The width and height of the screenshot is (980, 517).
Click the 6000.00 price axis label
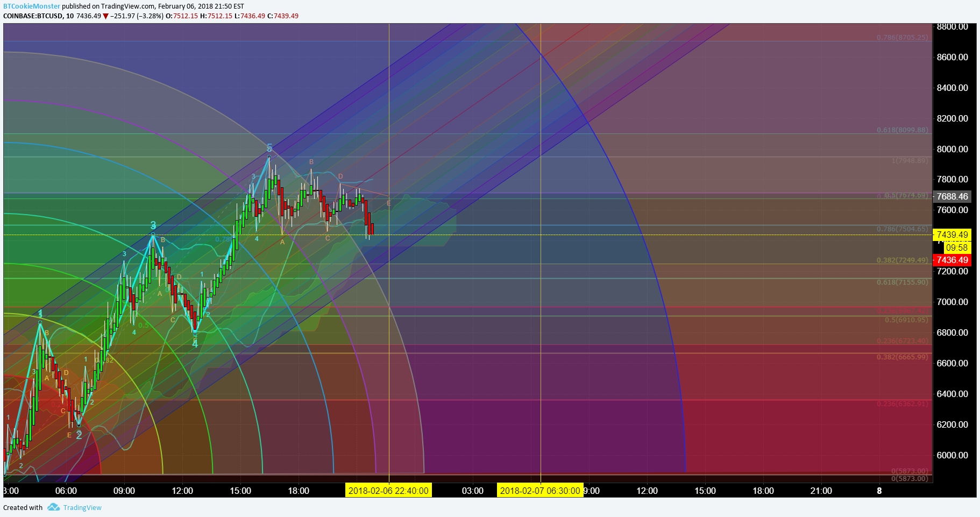pyautogui.click(x=952, y=455)
